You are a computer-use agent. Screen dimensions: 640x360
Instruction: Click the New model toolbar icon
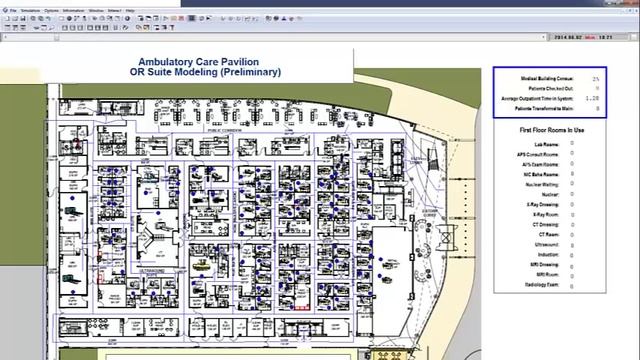(x=7, y=18)
